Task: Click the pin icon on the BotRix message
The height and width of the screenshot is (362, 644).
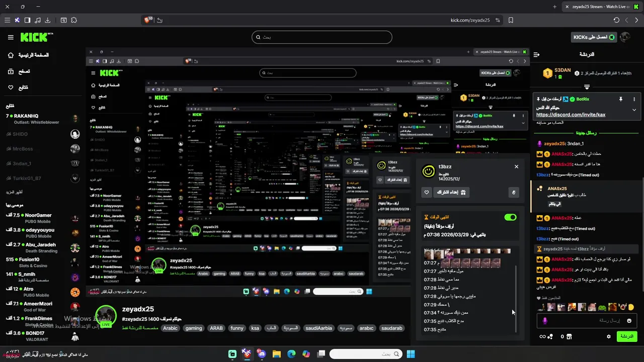Action: pyautogui.click(x=620, y=99)
